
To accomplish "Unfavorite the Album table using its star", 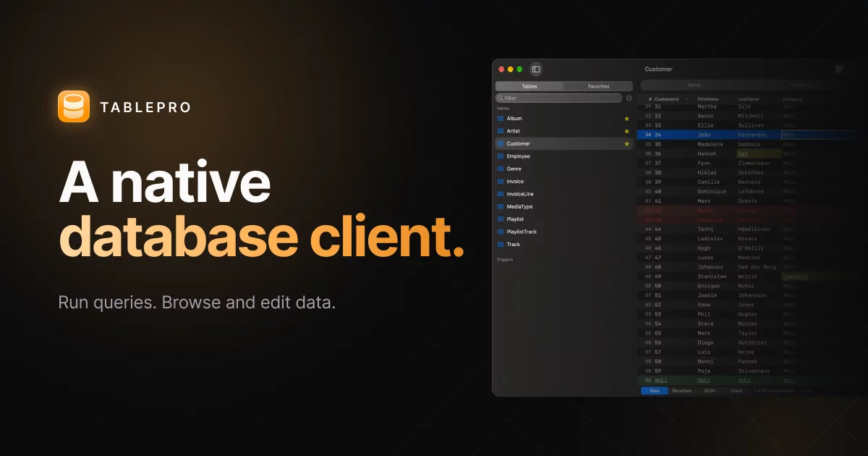I will coord(626,119).
